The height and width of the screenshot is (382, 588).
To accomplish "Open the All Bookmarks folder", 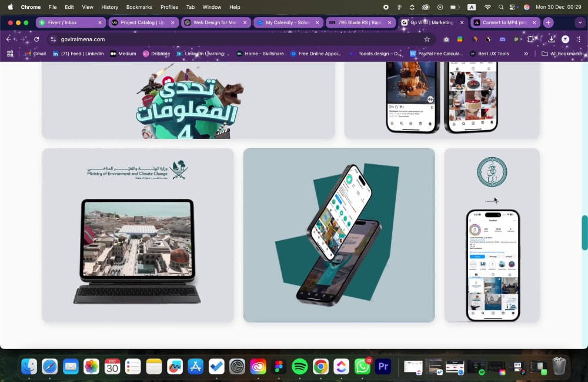I will coord(562,54).
